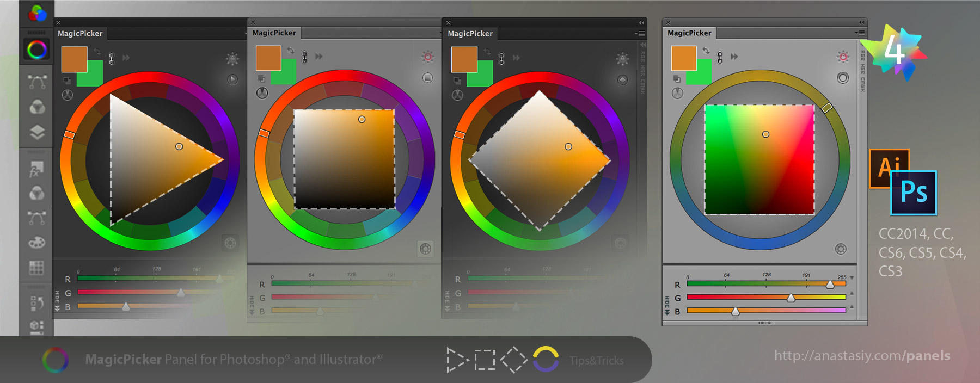This screenshot has height=383, width=980.
Task: Open wheel settings icon in light gray panel
Action: (841, 249)
